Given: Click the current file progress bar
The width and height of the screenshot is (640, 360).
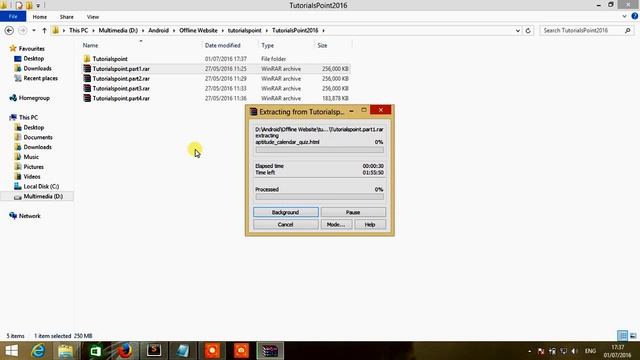Looking at the screenshot, I should tap(319, 150).
